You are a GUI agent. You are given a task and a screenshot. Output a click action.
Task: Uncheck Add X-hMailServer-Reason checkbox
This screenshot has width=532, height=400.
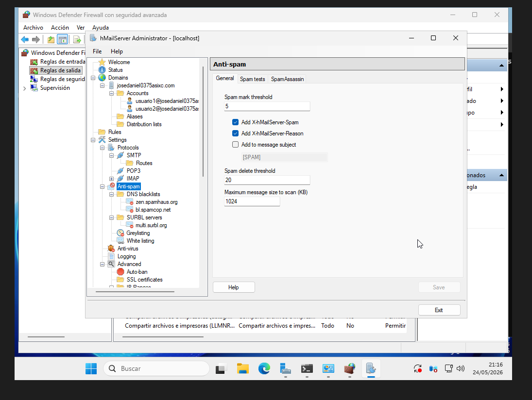(236, 133)
